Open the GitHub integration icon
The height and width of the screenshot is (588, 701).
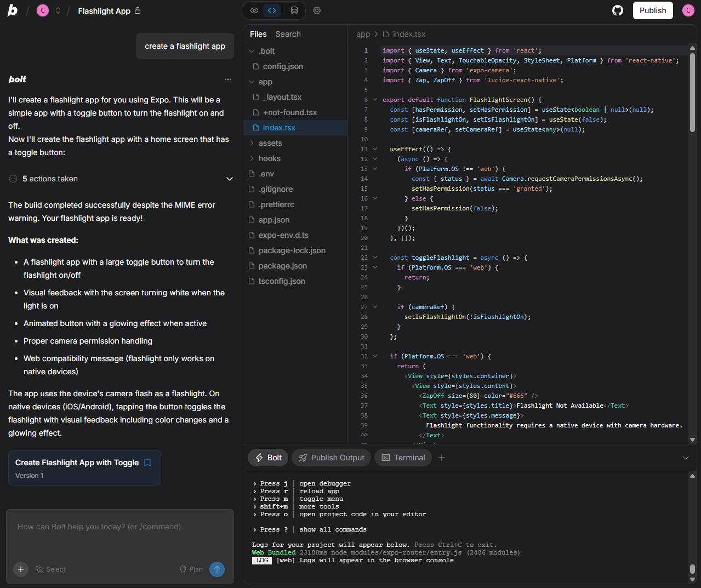click(x=617, y=10)
